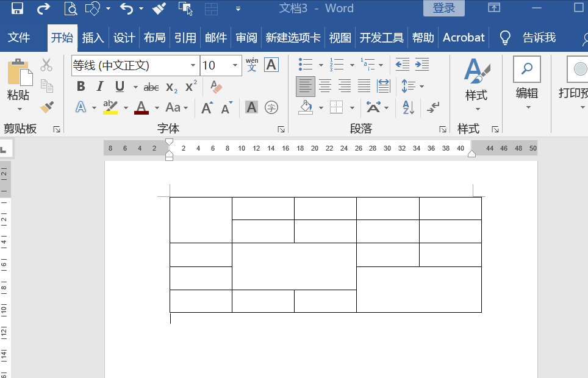Click the Align Right icon
The image size is (588, 378).
click(345, 86)
